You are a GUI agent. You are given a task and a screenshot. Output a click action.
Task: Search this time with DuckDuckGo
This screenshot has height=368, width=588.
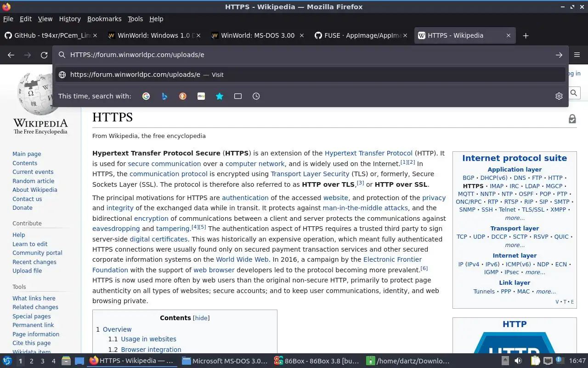click(x=183, y=96)
